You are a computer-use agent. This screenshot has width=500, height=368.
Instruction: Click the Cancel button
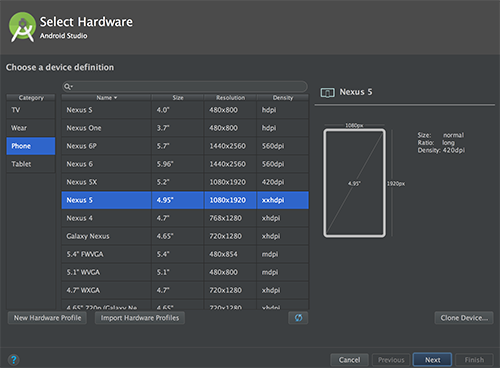[x=349, y=360]
